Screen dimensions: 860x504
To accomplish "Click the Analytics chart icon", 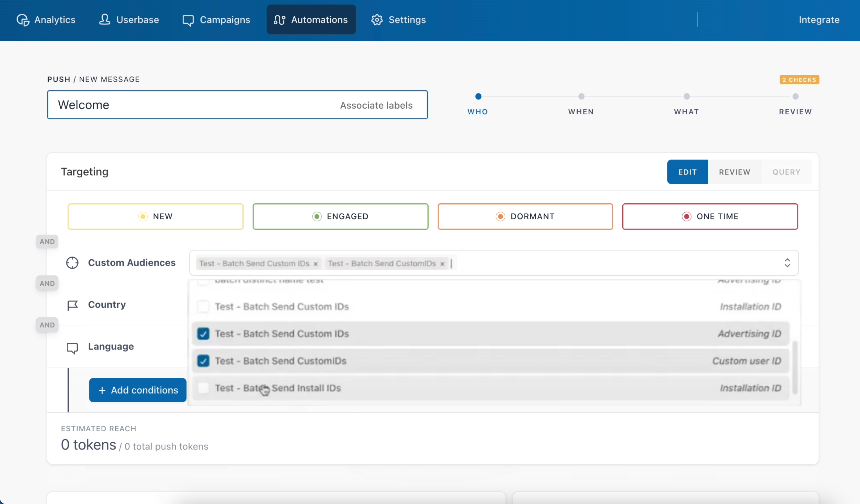I will (x=23, y=20).
